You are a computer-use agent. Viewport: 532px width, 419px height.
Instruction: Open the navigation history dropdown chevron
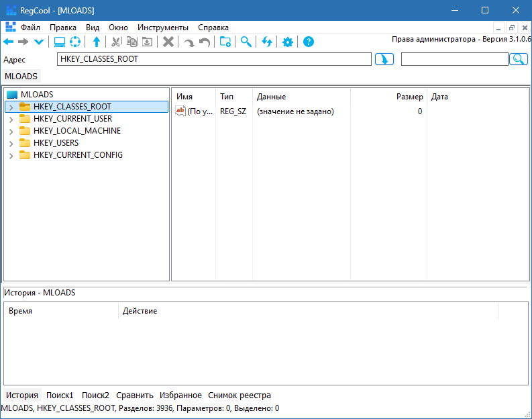click(39, 42)
